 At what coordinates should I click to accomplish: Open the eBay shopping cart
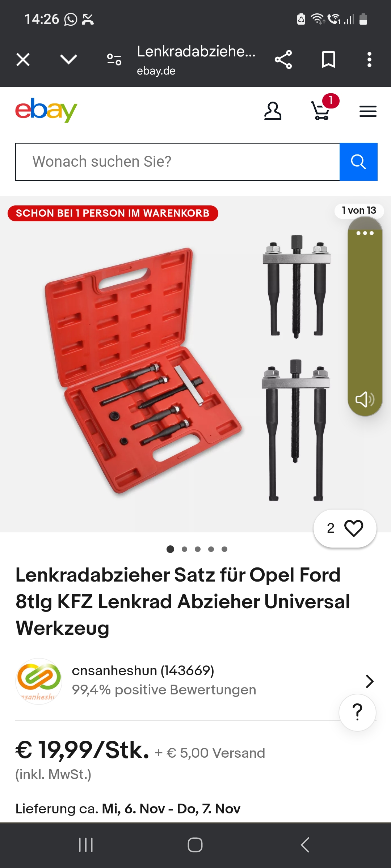[x=321, y=111]
